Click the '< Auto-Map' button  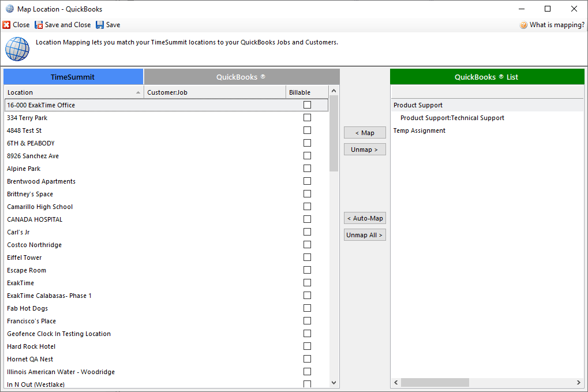coord(365,218)
